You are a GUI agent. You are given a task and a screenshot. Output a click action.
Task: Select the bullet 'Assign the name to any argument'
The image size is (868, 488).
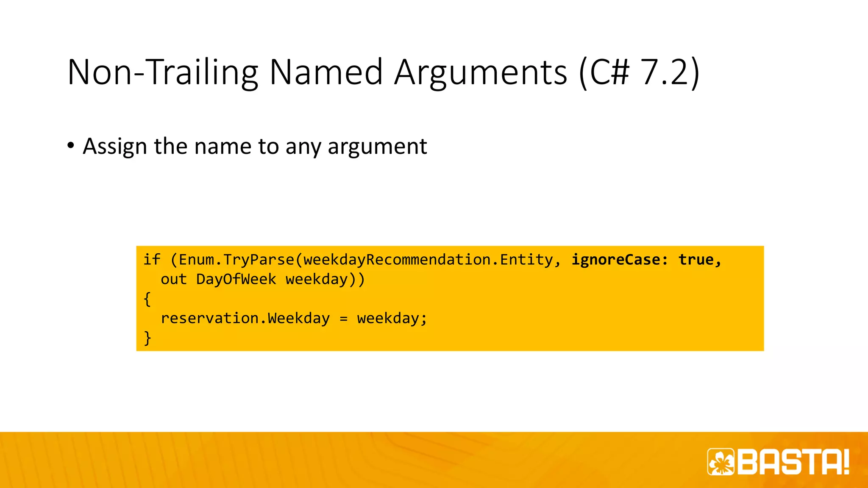point(255,147)
